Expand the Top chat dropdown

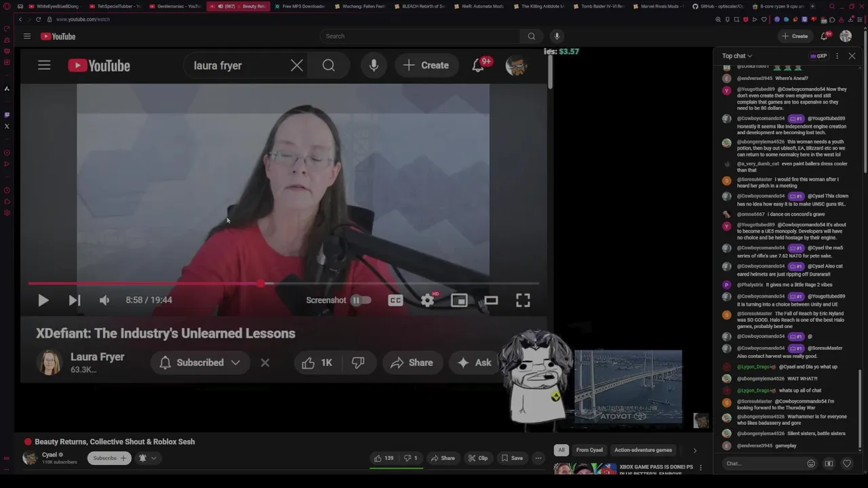737,56
